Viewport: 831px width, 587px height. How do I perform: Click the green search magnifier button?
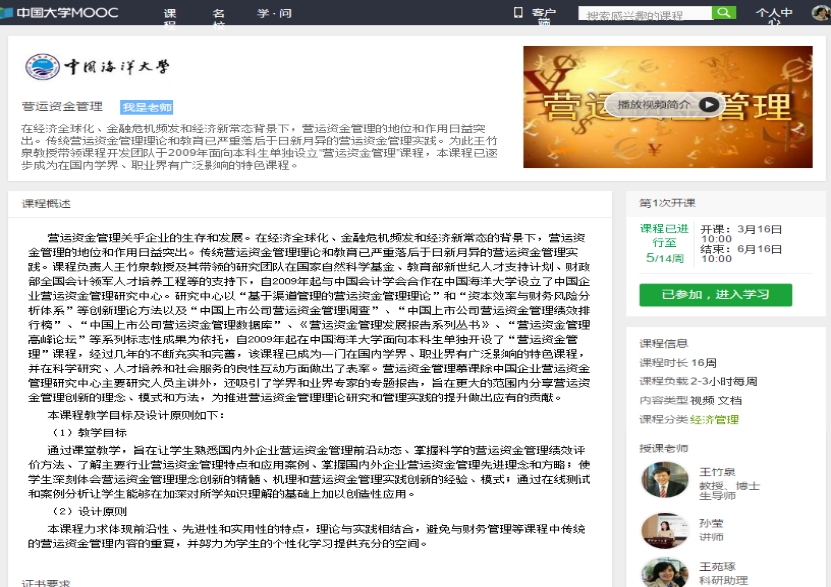point(726,14)
